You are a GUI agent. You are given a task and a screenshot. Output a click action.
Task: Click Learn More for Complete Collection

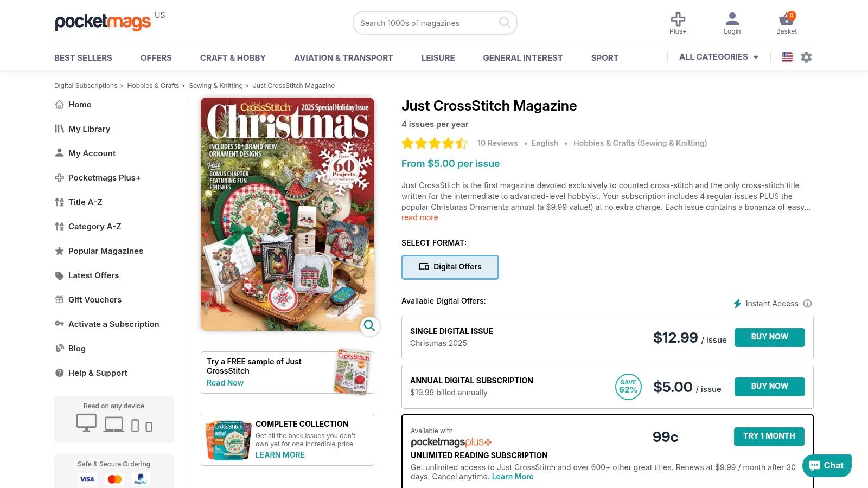pos(280,455)
